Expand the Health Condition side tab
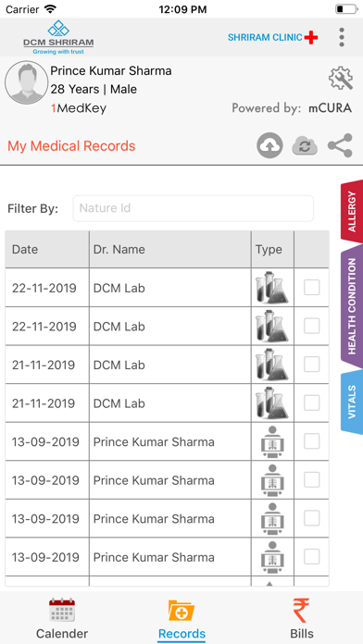Viewport: 363px width, 644px height. pyautogui.click(x=352, y=306)
